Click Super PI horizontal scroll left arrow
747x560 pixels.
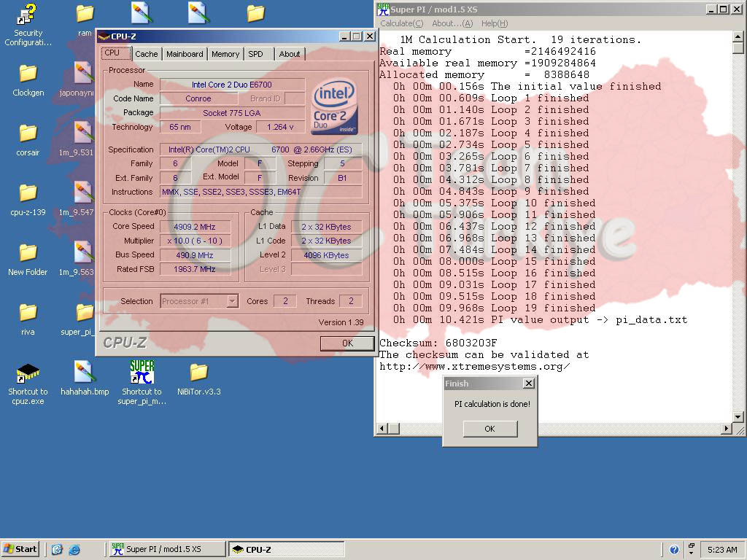tap(382, 429)
